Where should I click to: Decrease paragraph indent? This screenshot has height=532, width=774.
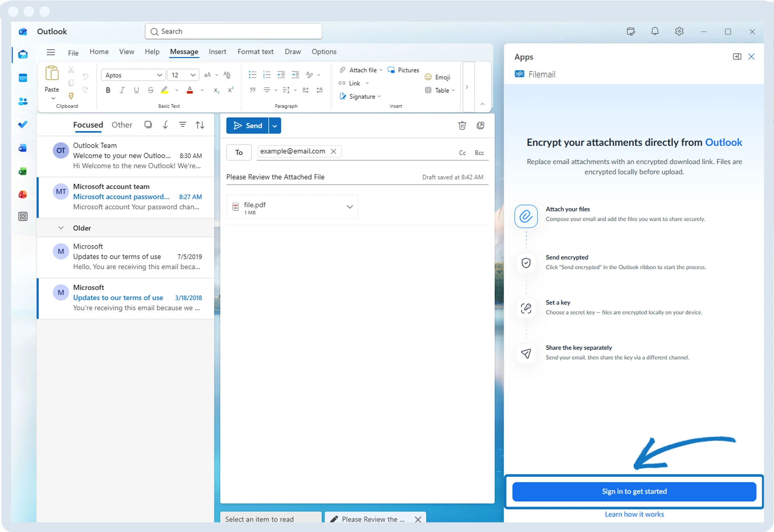click(281, 75)
